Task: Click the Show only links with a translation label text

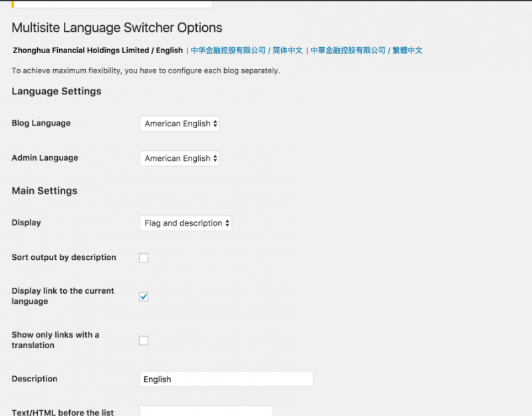Action: click(x=55, y=340)
